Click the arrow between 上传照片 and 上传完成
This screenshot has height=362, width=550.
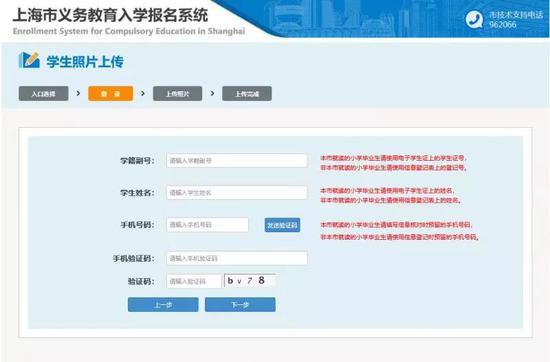(212, 93)
